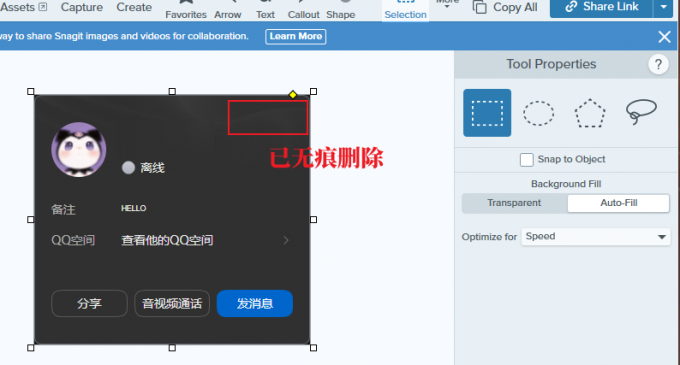Click the Optimize for label

[x=489, y=237]
